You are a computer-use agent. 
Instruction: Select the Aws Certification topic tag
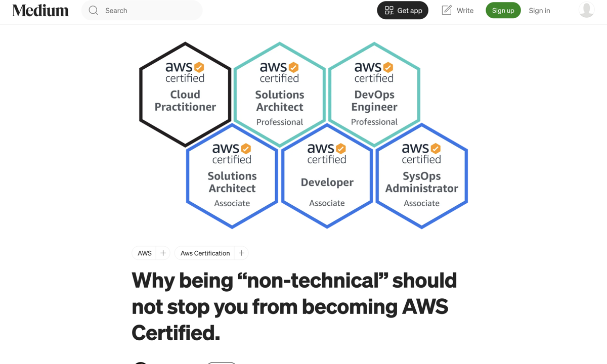tap(205, 253)
